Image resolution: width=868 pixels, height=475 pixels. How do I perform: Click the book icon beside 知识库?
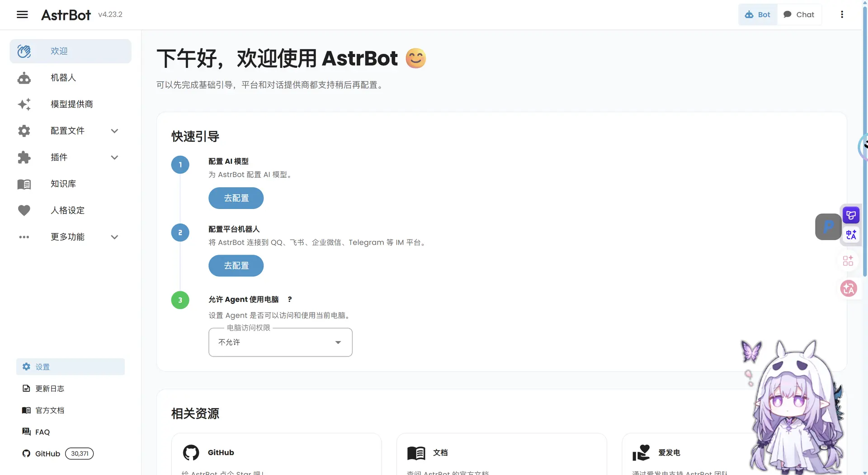[24, 184]
